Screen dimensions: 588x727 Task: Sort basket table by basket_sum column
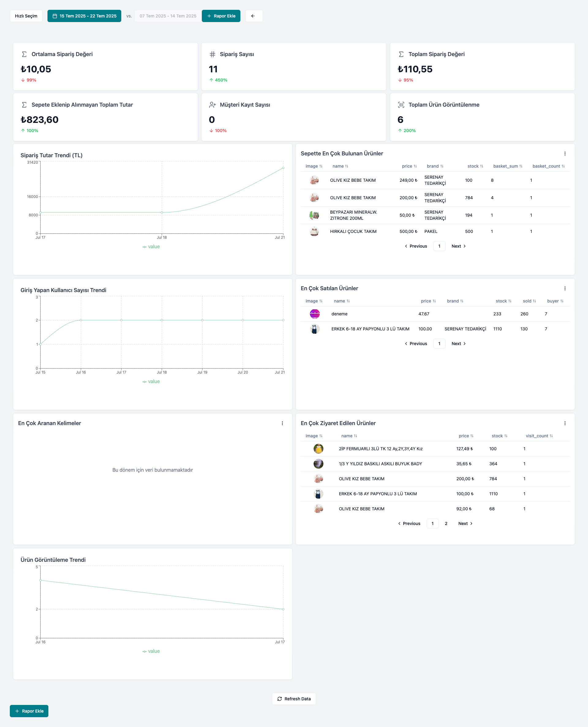[507, 166]
